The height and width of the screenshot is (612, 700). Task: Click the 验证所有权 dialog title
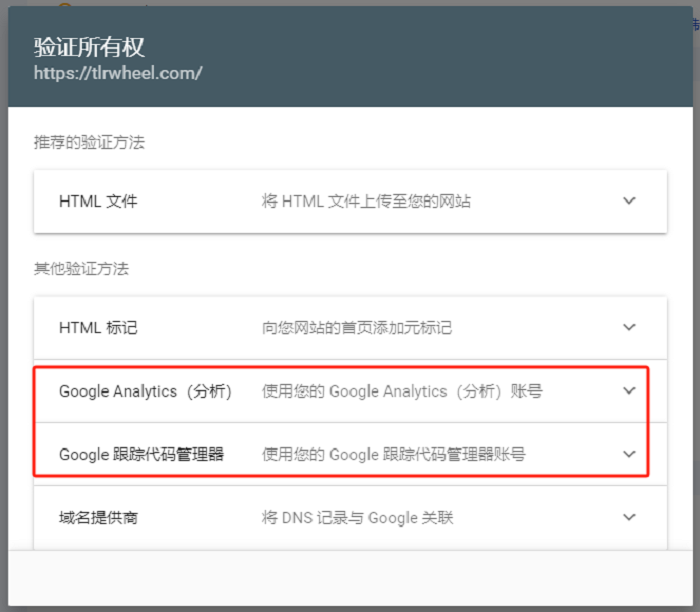pyautogui.click(x=90, y=47)
